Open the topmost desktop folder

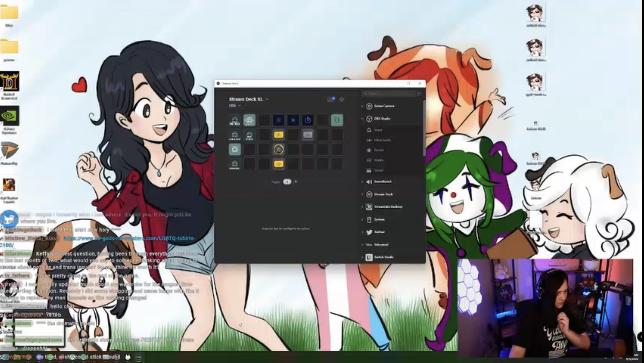click(9, 15)
